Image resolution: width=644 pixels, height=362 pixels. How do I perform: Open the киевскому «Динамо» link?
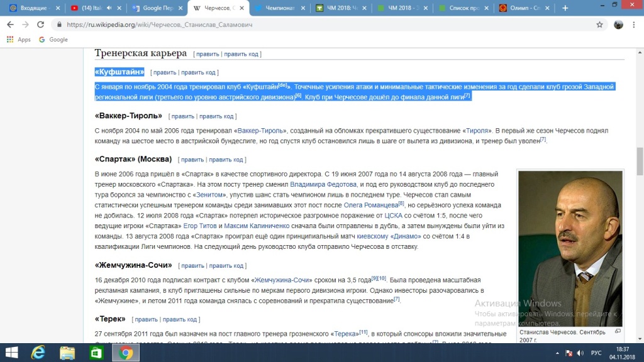[389, 236]
